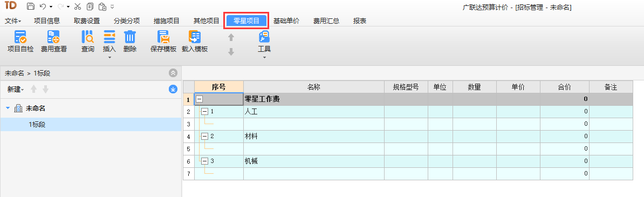Click the TD application logo

(11, 6)
